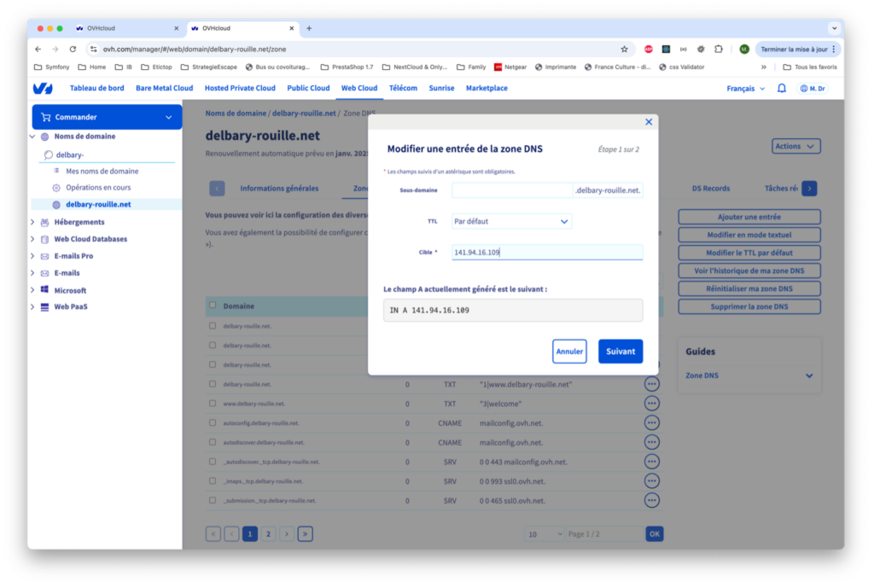
Task: Open Mes noms de domaine
Action: pyautogui.click(x=102, y=171)
